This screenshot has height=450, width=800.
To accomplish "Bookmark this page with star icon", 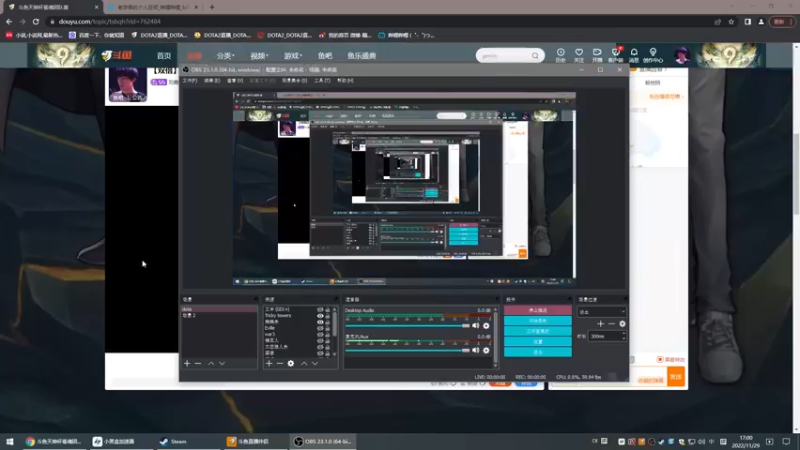I will 731,21.
